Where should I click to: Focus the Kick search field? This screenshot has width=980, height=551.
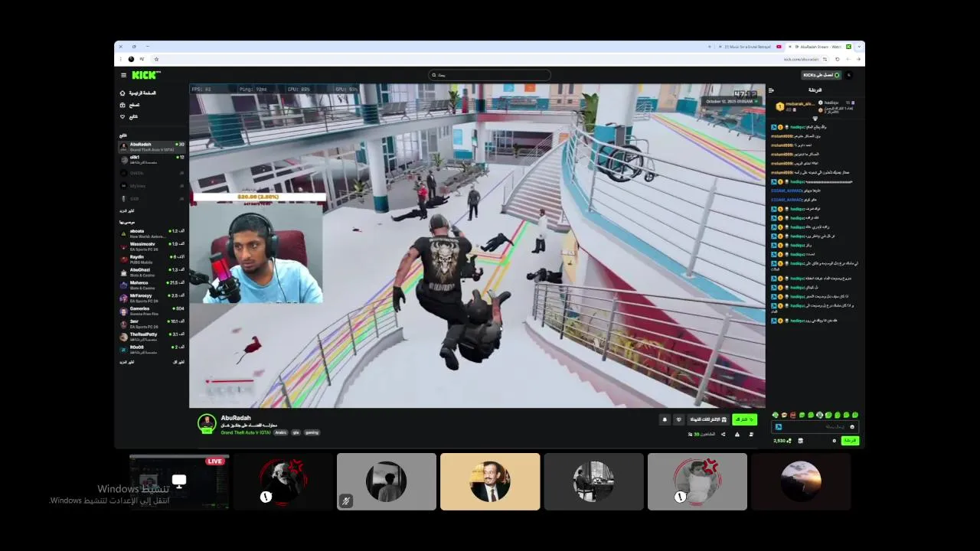489,75
